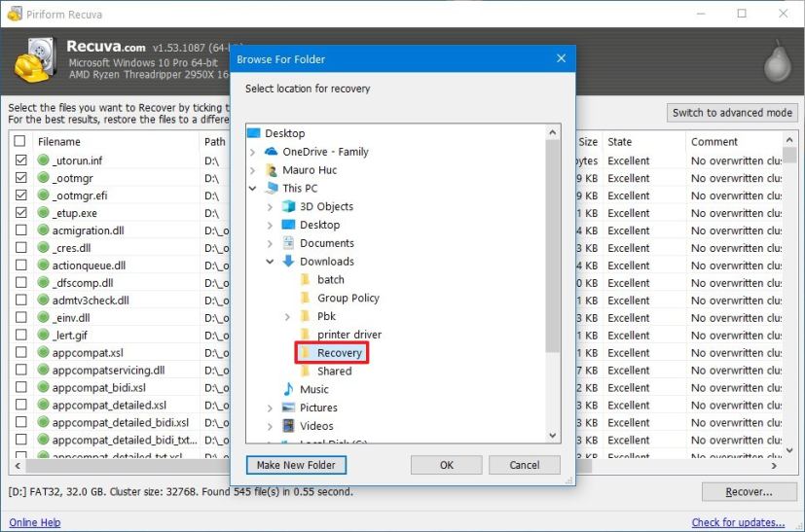Click the Desktop root icon in folder tree
Viewport: 805px width, 532px height.
coord(254,133)
